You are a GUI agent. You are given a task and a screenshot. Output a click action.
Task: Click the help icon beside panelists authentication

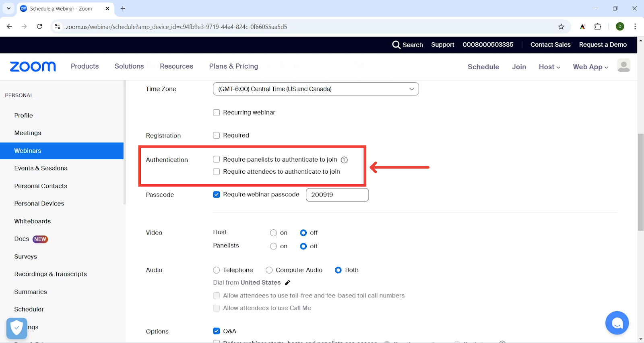(x=344, y=160)
